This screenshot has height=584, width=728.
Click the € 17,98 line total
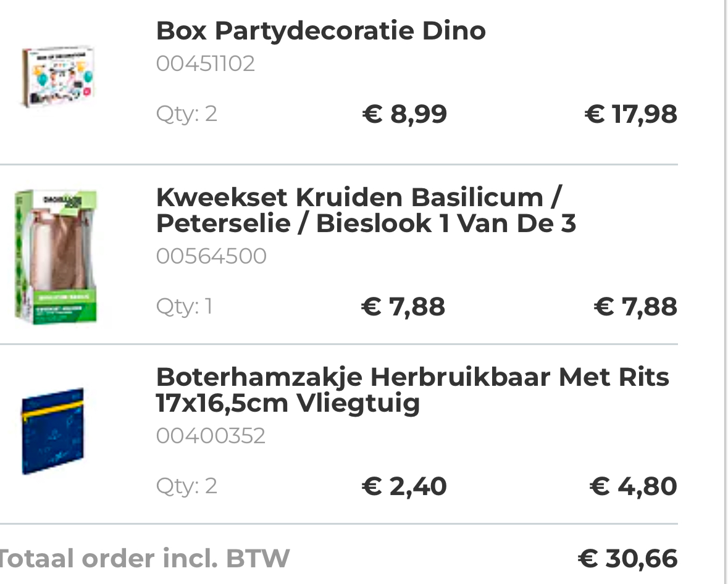(630, 114)
